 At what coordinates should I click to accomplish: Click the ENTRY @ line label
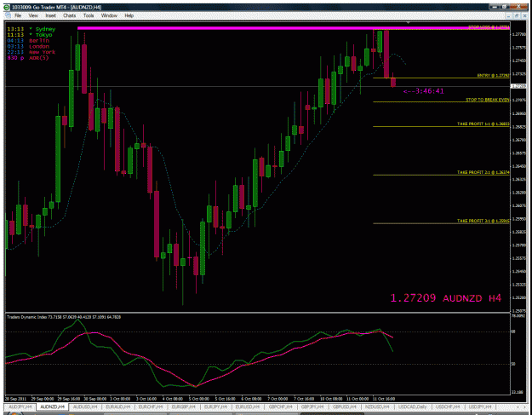pos(494,75)
